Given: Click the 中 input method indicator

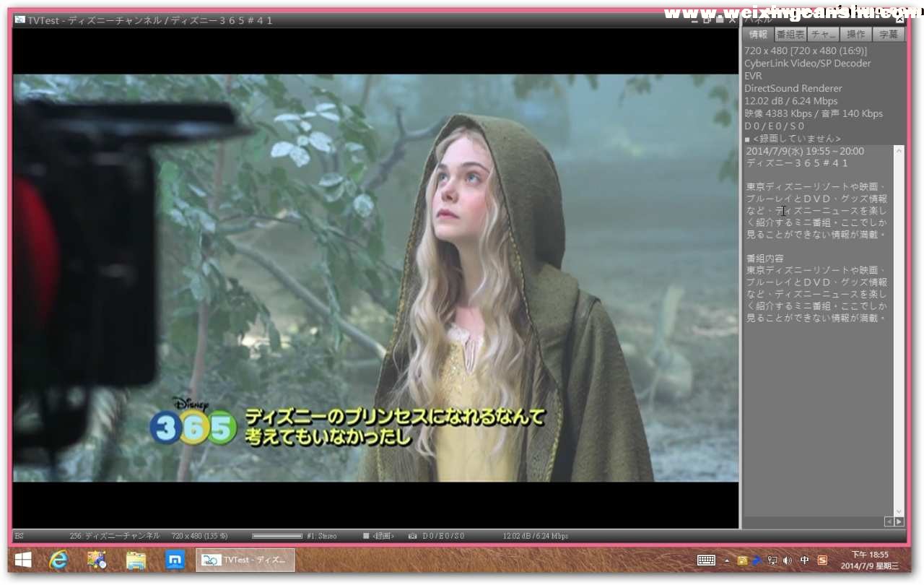Looking at the screenshot, I should coord(805,560).
